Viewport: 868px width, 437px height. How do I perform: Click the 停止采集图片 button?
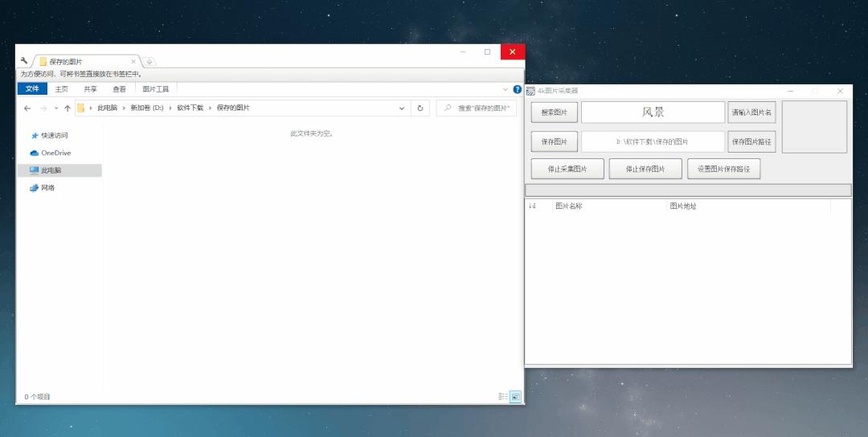point(567,169)
